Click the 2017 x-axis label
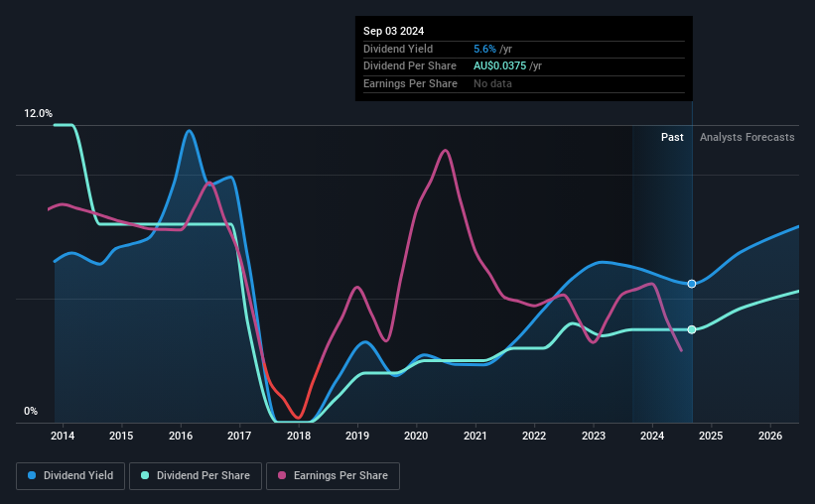 [239, 436]
